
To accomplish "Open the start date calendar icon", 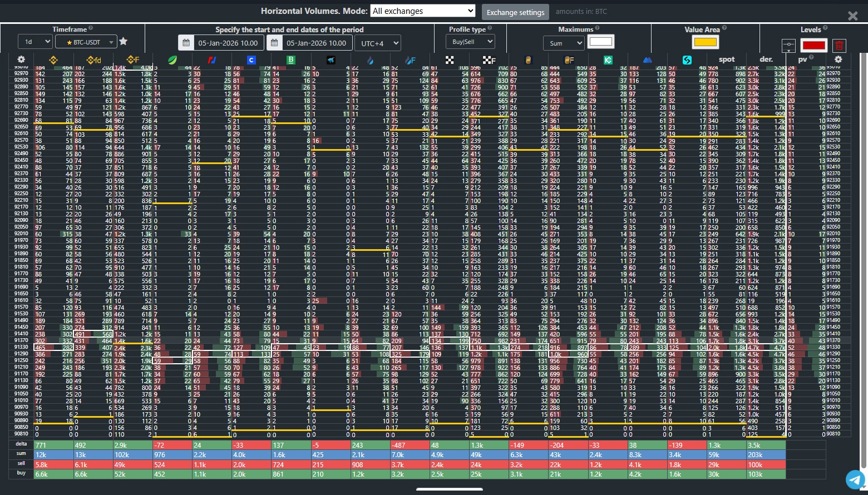I will (x=186, y=43).
